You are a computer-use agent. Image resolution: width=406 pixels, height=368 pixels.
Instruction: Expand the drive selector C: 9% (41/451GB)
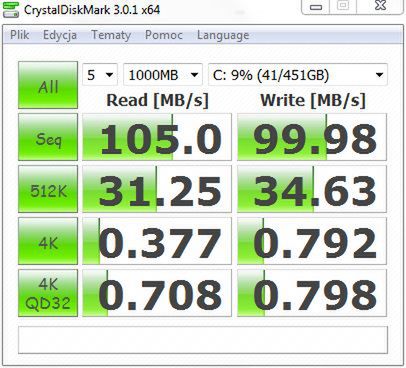[x=298, y=75]
